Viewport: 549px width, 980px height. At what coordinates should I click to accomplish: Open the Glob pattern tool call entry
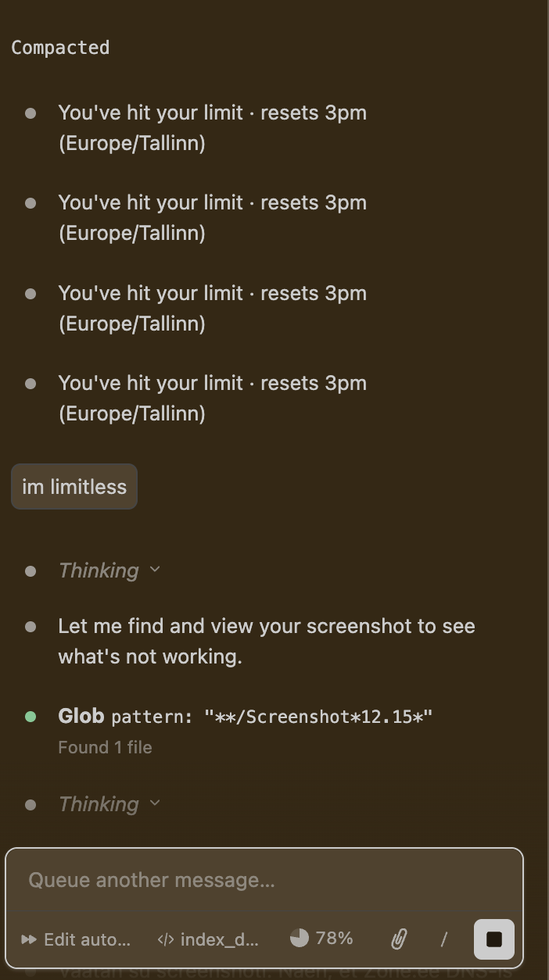245,717
